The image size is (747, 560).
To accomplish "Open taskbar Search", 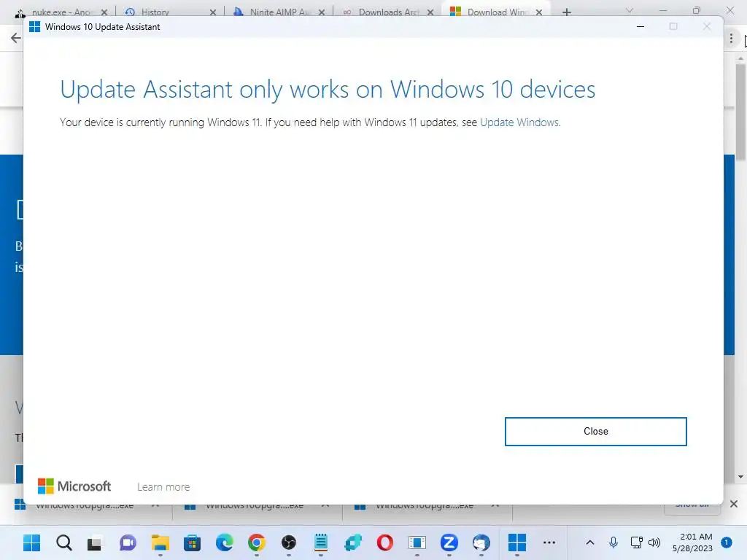I will click(x=64, y=542).
